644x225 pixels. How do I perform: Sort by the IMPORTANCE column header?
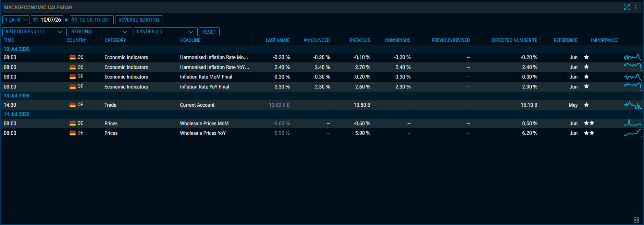[x=604, y=40]
